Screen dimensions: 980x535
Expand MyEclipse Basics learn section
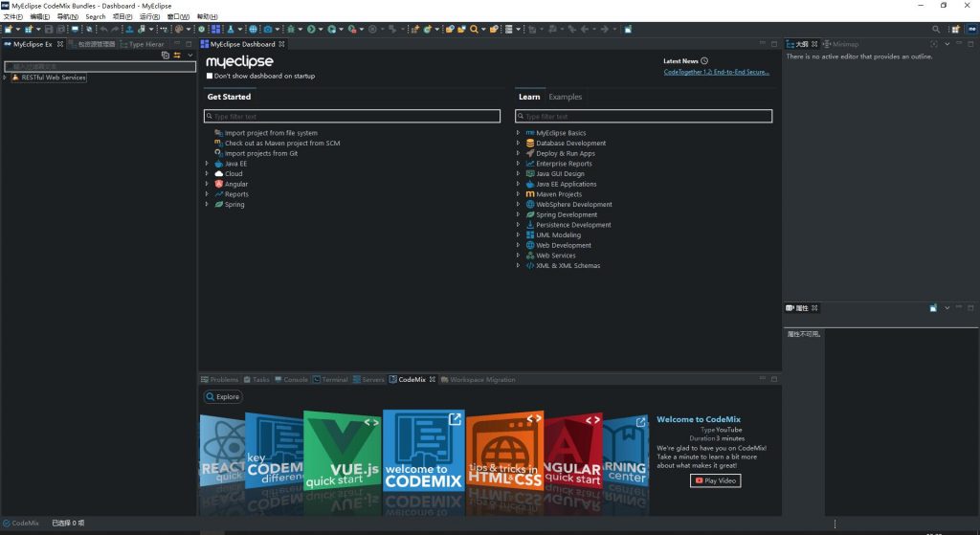click(x=519, y=133)
